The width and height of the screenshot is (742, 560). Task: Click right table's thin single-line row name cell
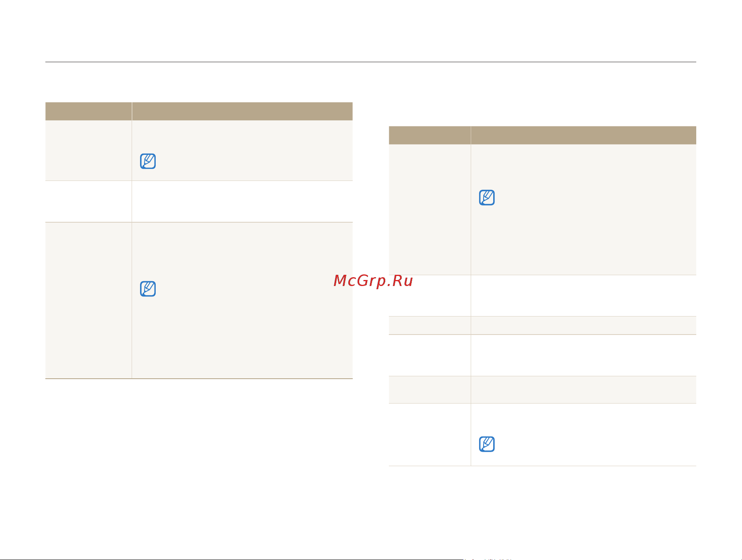429,325
